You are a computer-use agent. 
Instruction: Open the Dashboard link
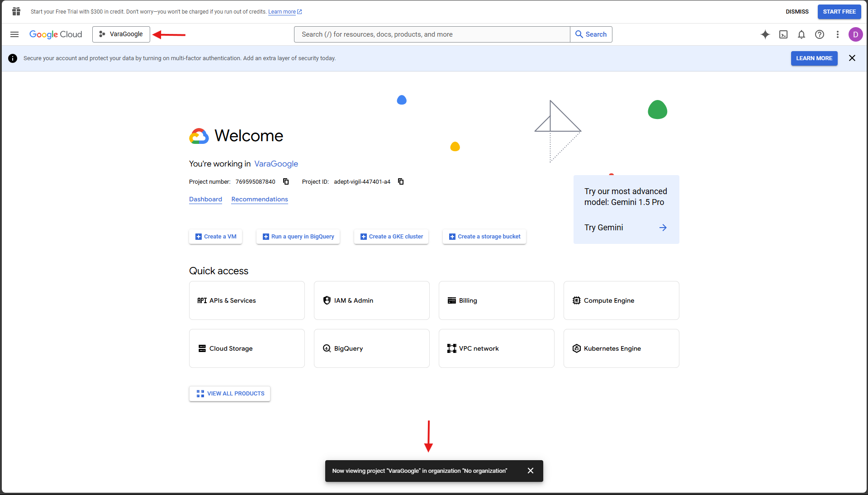tap(205, 199)
